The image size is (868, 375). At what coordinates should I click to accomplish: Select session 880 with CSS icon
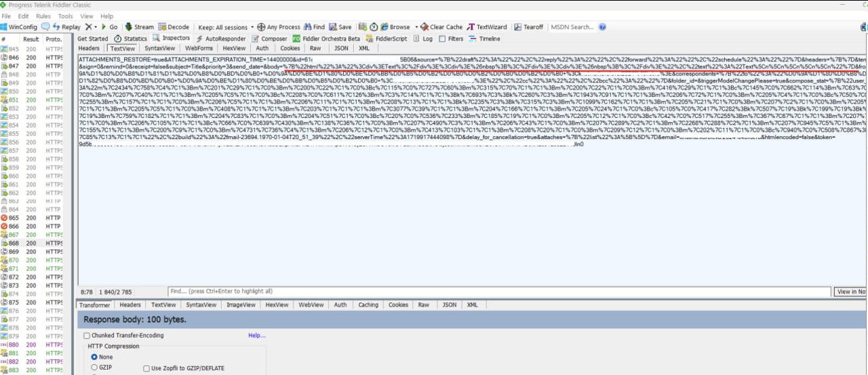[x=32, y=344]
